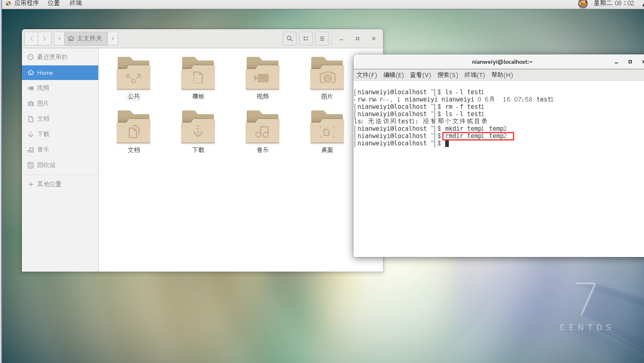
Task: Open terminal 文件(F) menu
Action: [x=366, y=75]
